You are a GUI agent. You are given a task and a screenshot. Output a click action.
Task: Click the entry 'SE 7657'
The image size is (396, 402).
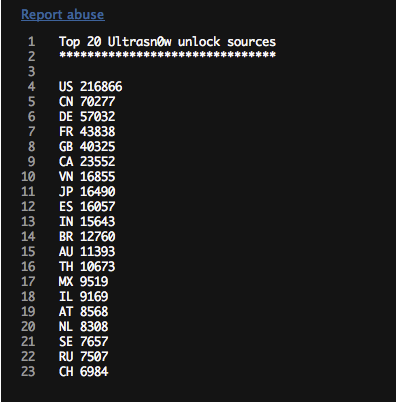(x=83, y=342)
